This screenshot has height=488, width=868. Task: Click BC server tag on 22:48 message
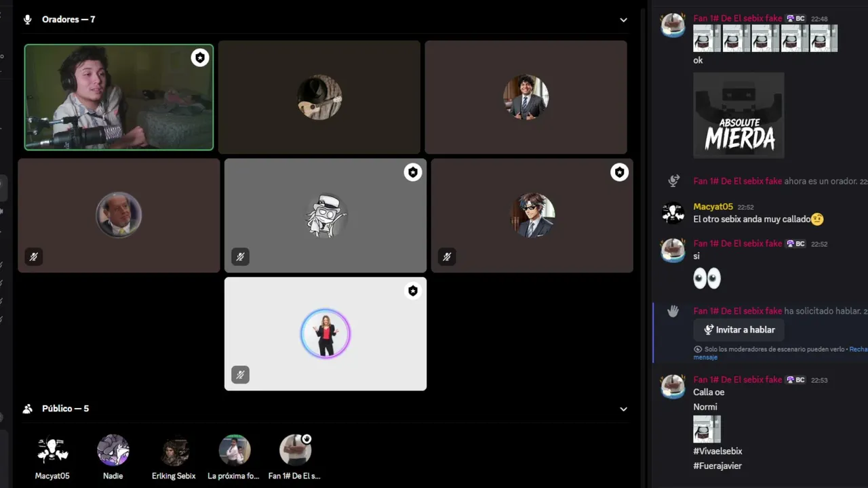coord(795,18)
